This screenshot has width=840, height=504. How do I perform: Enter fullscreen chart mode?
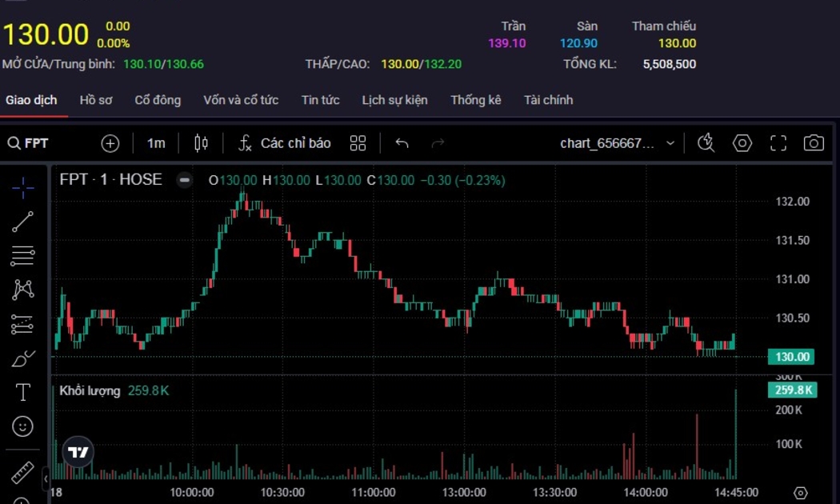[x=778, y=143]
